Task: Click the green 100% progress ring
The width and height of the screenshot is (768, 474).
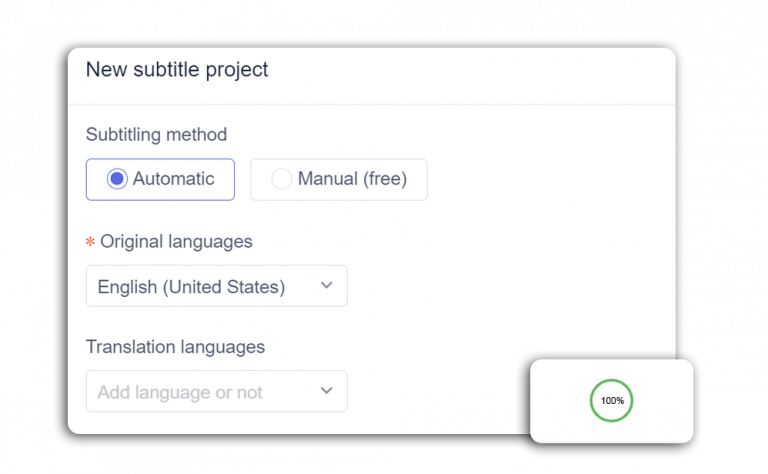Action: click(x=611, y=381)
